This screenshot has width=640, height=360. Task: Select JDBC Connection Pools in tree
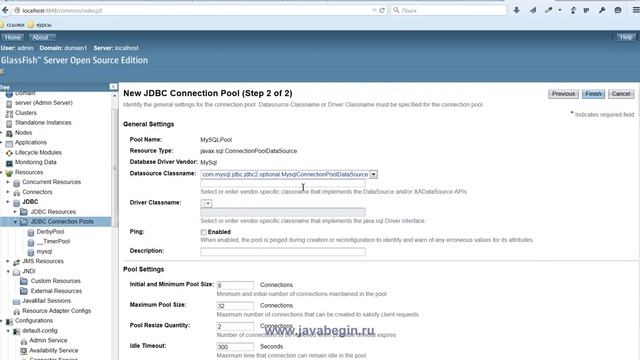(x=62, y=222)
